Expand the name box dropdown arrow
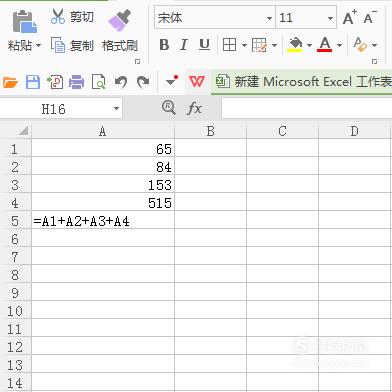 tap(116, 109)
